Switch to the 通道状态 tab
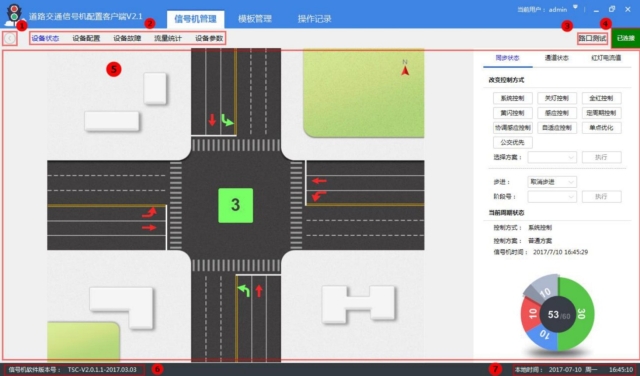 pos(557,58)
